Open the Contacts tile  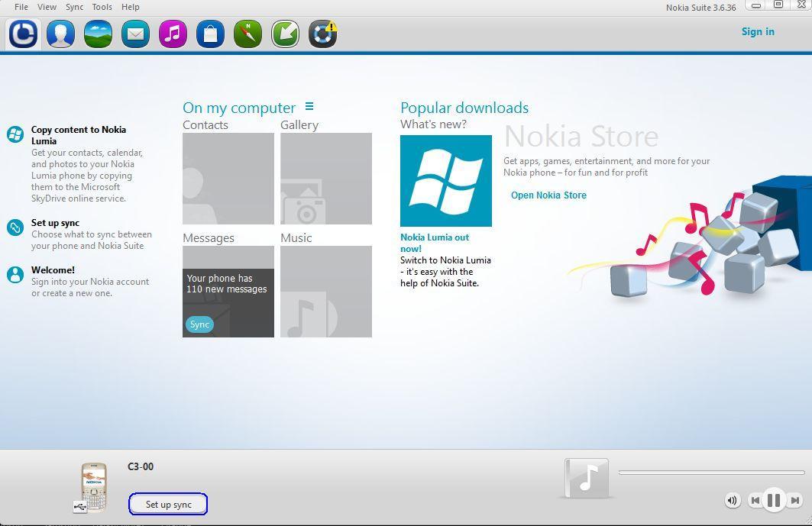(x=228, y=179)
